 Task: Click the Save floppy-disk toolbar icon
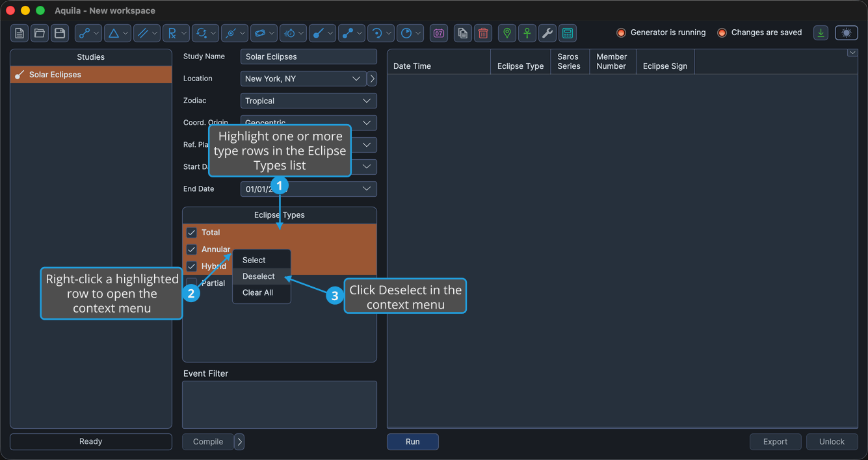coord(60,33)
